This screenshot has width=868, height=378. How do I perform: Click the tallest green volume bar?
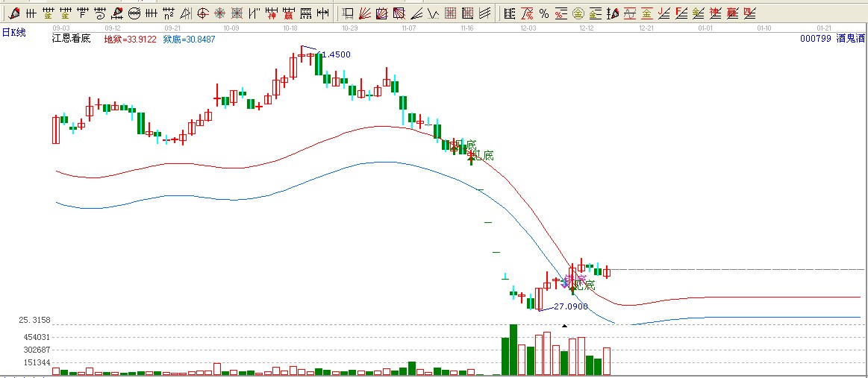tap(513, 349)
